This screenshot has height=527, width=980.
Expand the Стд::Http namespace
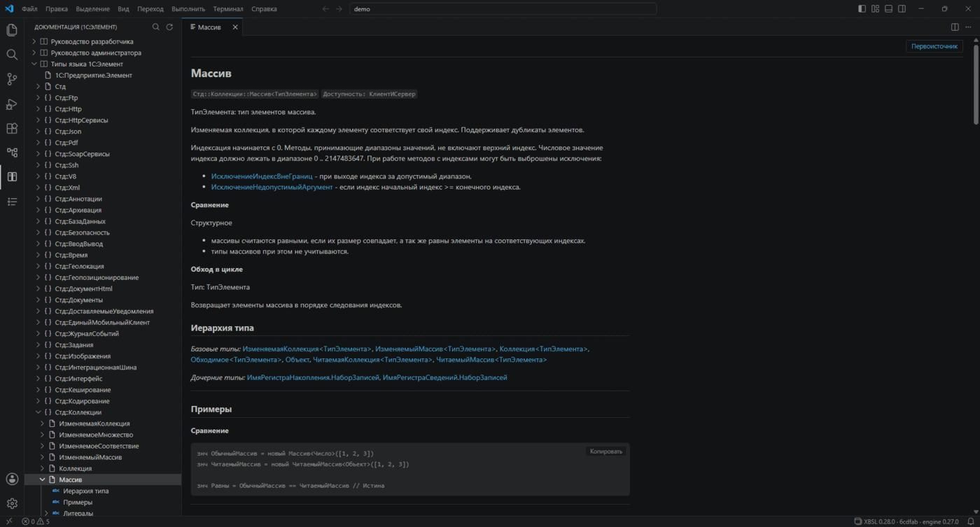coord(38,108)
